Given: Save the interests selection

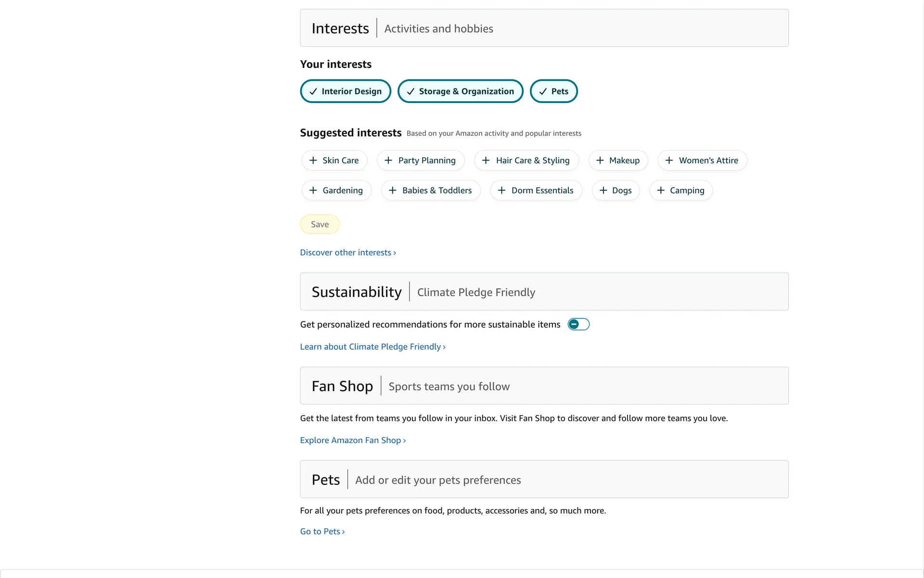Looking at the screenshot, I should tap(320, 224).
